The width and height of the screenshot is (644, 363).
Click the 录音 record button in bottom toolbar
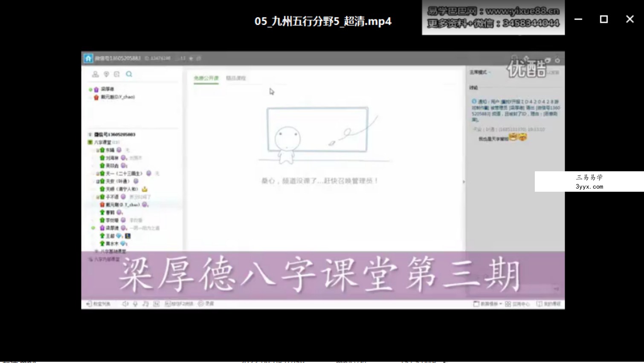[x=206, y=304]
